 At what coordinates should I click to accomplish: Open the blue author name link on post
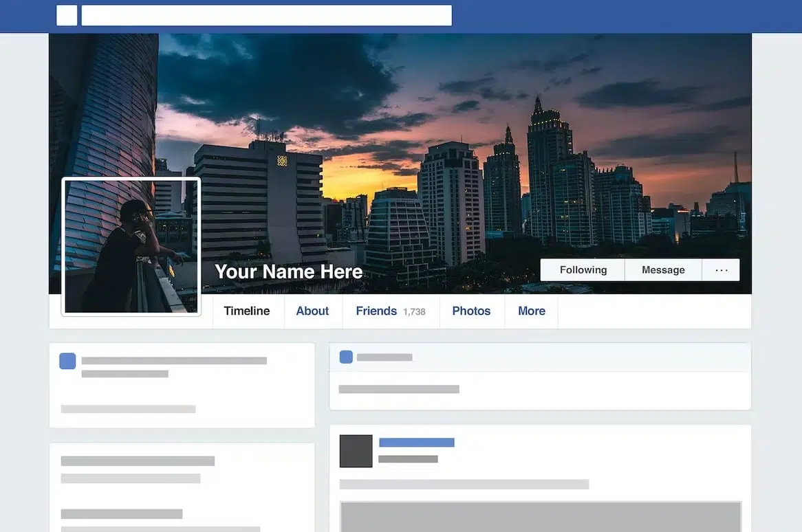pos(416,443)
